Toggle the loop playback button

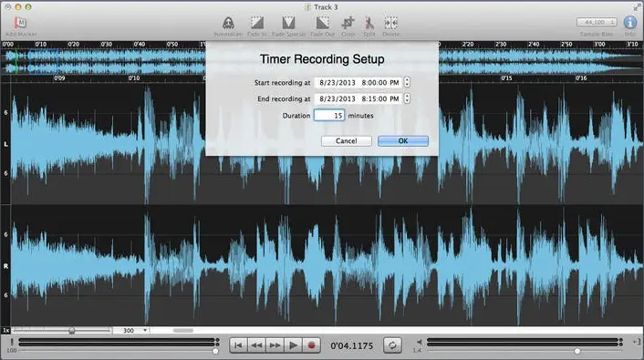pos(392,345)
